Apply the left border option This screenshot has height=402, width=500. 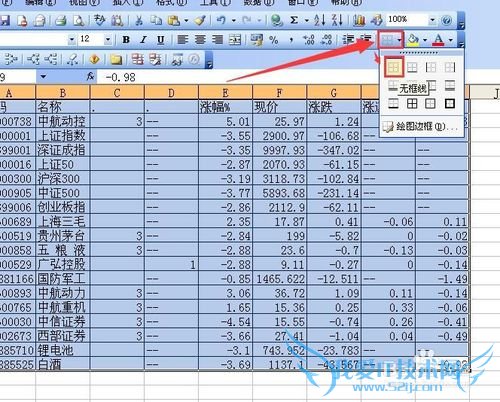431,68
